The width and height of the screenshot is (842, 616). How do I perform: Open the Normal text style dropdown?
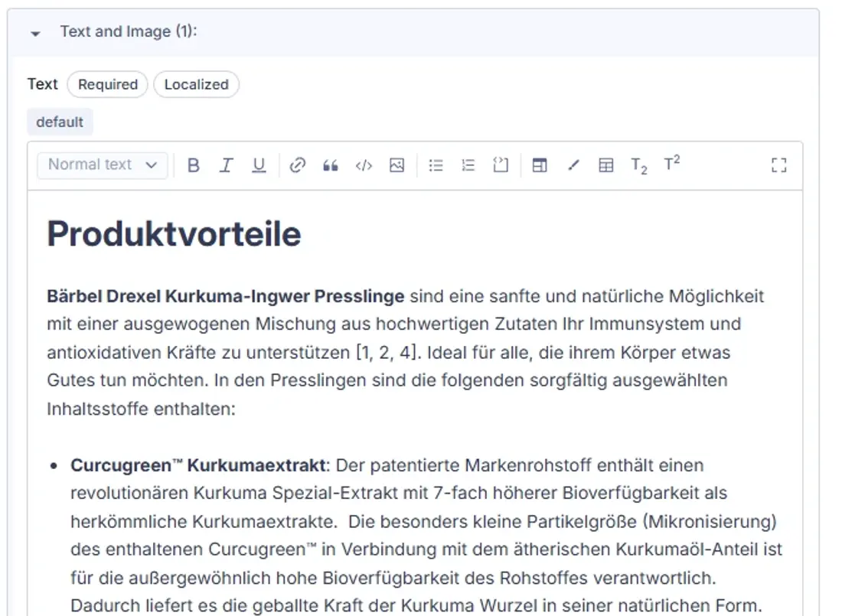(102, 165)
